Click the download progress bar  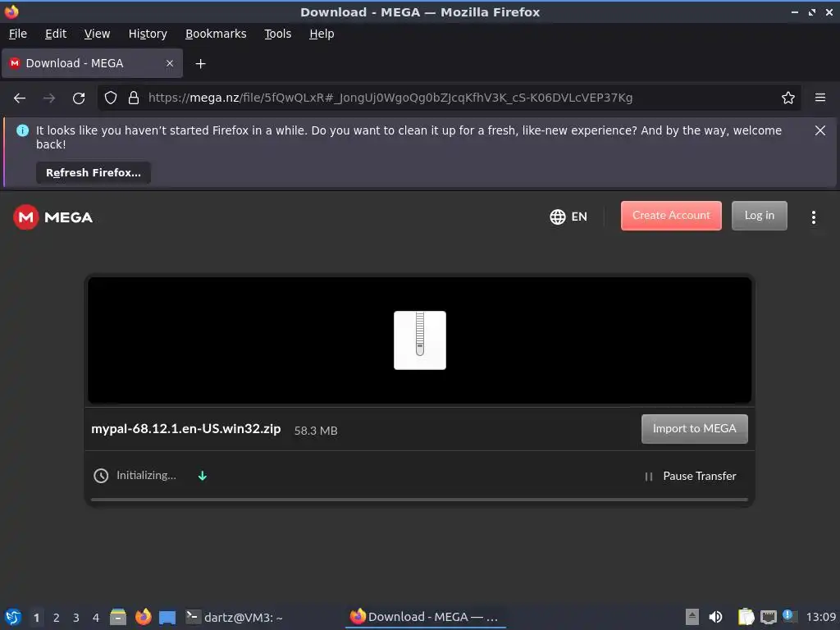[419, 500]
